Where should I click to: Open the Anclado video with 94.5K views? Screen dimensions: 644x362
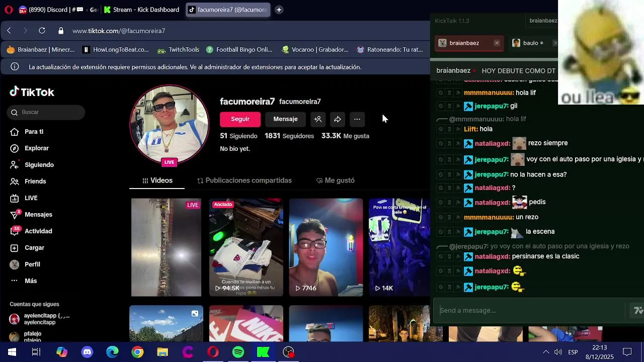click(x=246, y=247)
